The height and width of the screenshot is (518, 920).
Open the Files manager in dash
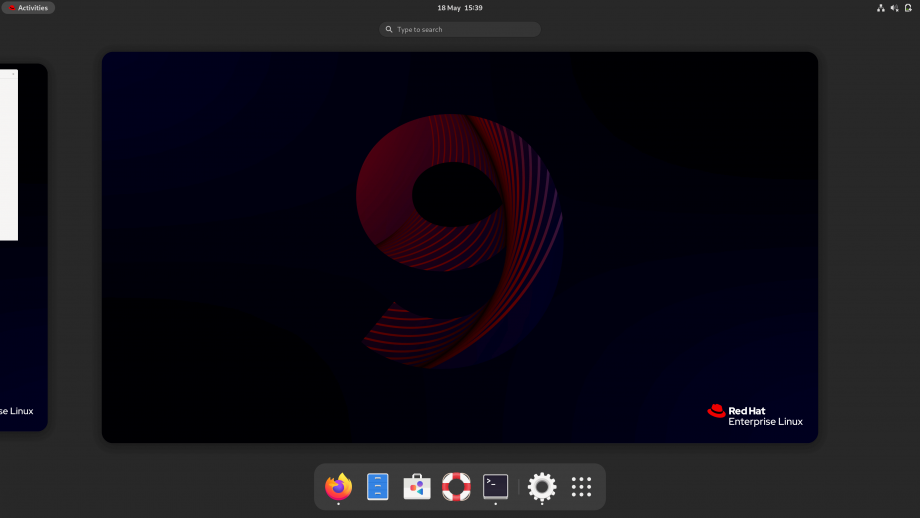tap(378, 486)
